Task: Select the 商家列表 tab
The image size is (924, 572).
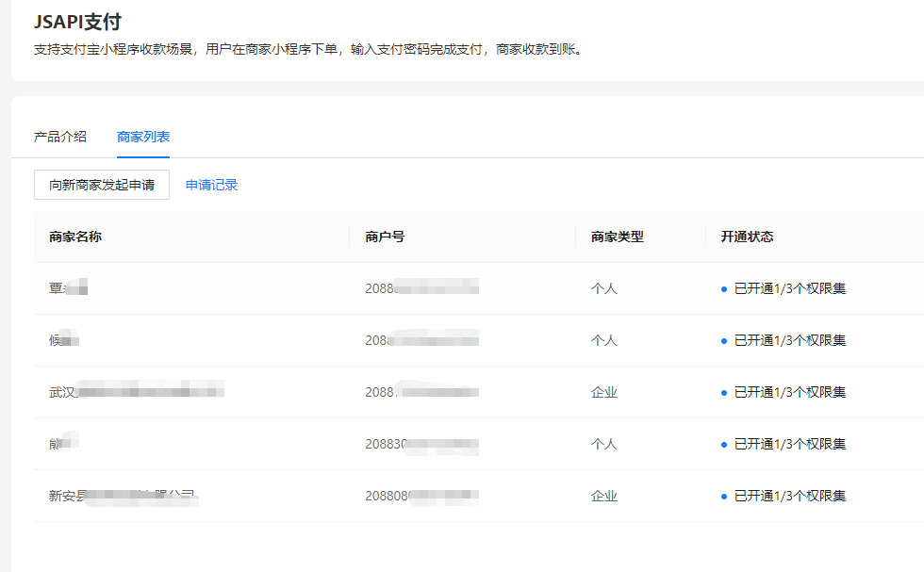Action: point(143,137)
